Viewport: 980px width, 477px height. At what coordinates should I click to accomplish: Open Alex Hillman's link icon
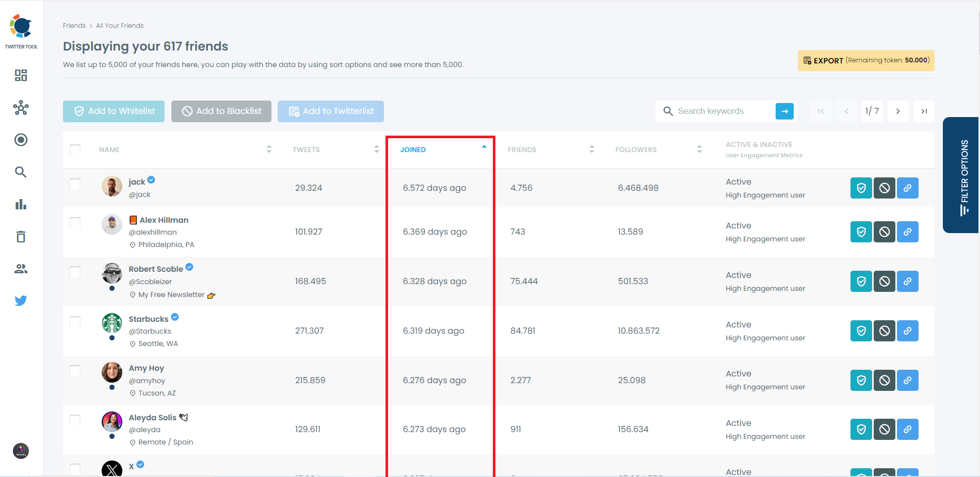tap(907, 232)
